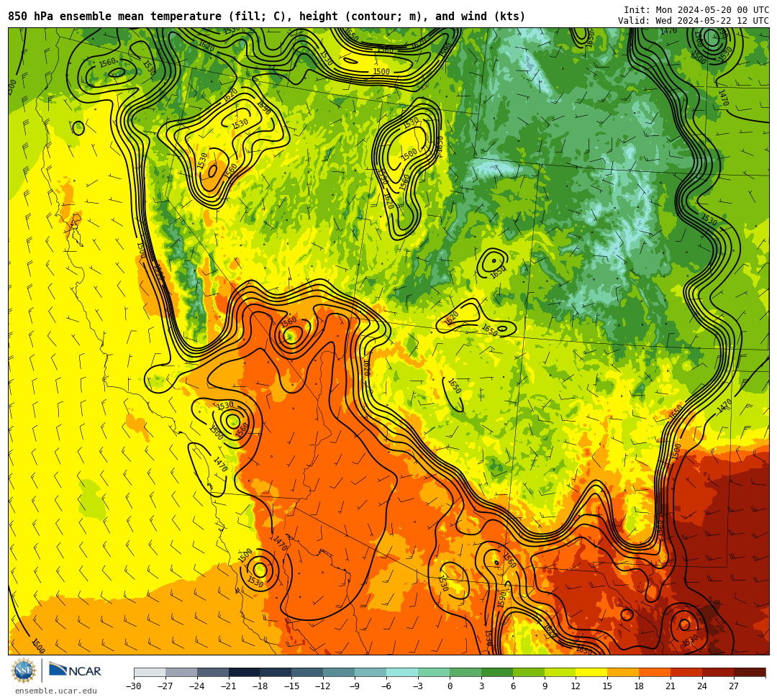Pick the colorbar swatch between 9 and 12
This screenshot has height=700, width=777.
point(560,672)
